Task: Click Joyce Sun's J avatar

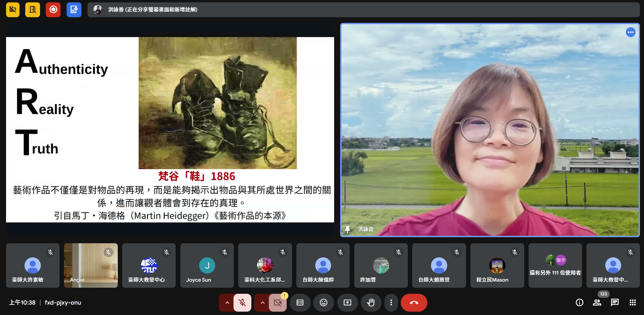Action: click(207, 265)
